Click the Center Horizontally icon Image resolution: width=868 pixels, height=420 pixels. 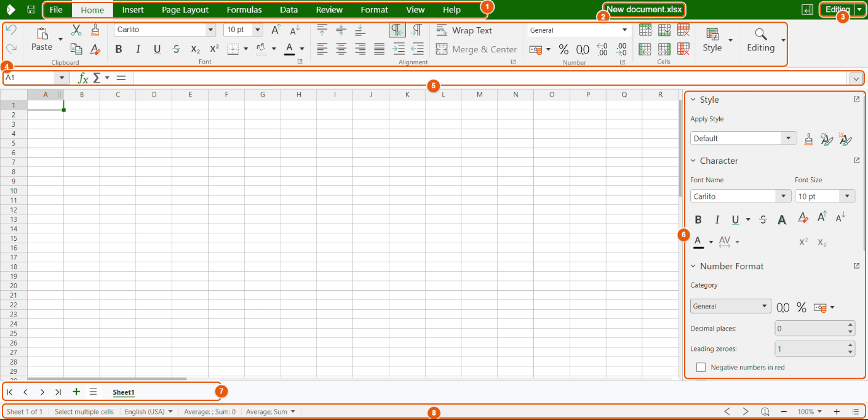[x=341, y=49]
